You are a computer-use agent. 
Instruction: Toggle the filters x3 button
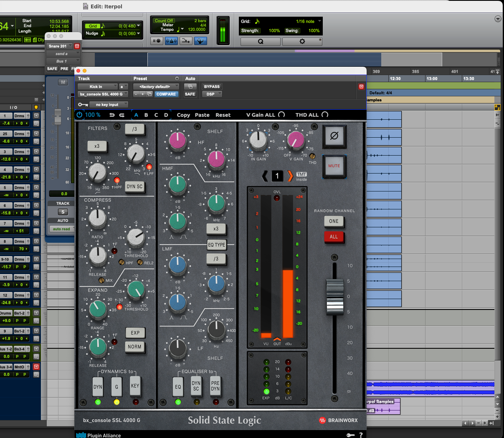coord(97,146)
